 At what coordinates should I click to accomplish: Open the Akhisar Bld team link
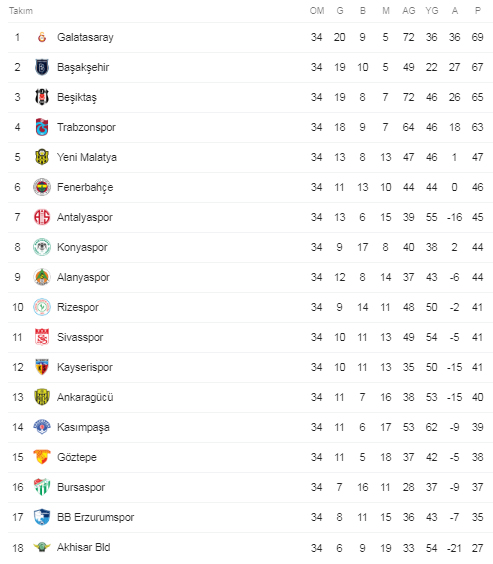tap(84, 547)
